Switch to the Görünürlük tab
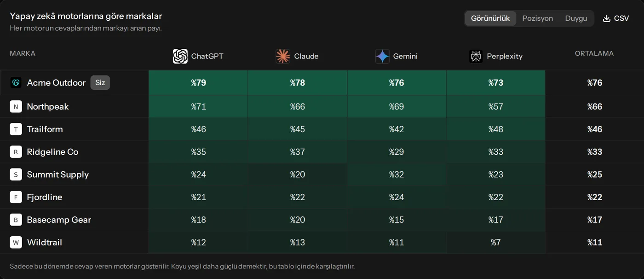The width and height of the screenshot is (644, 279). tap(490, 18)
